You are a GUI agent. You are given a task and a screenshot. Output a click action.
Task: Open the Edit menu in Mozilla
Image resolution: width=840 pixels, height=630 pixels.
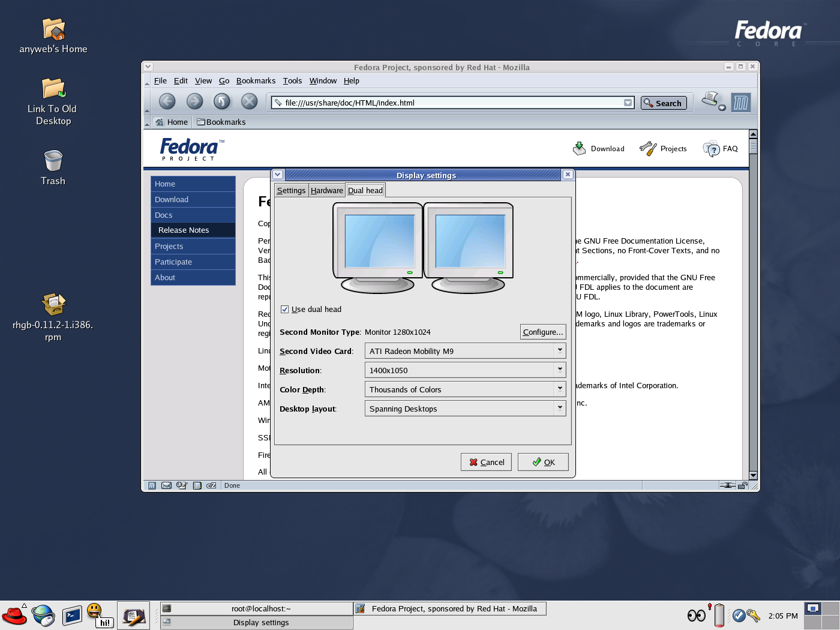(181, 81)
